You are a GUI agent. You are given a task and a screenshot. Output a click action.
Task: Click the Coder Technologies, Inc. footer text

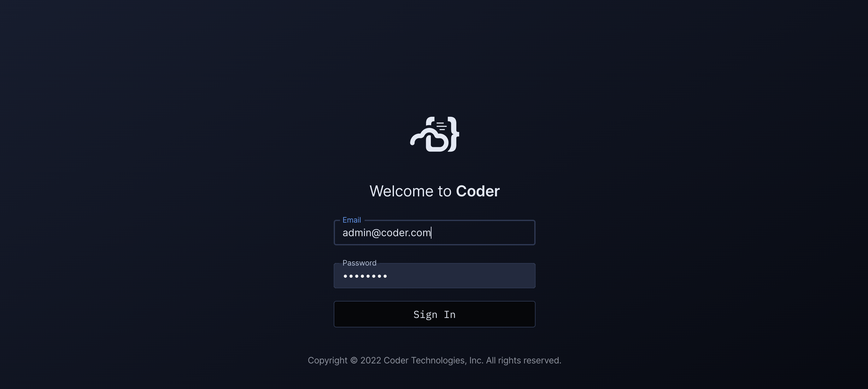[433, 360]
